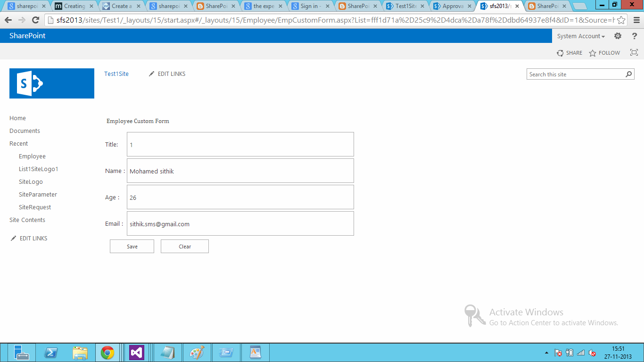The width and height of the screenshot is (644, 362).
Task: Click the EDIT LINKS pencil icon next to Test1Site
Action: [151, 74]
